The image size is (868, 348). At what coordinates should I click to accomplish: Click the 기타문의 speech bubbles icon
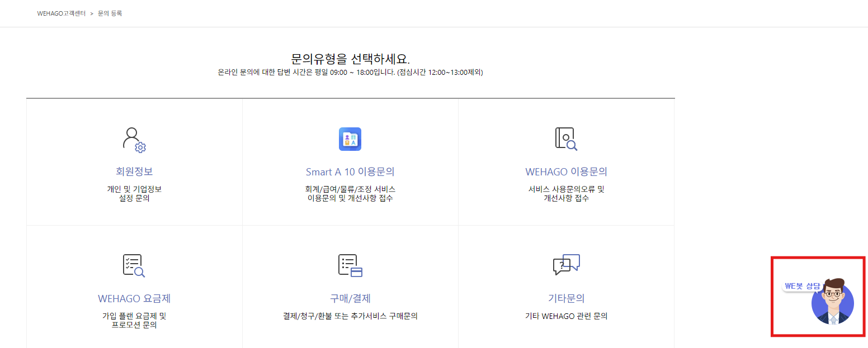[x=566, y=265]
